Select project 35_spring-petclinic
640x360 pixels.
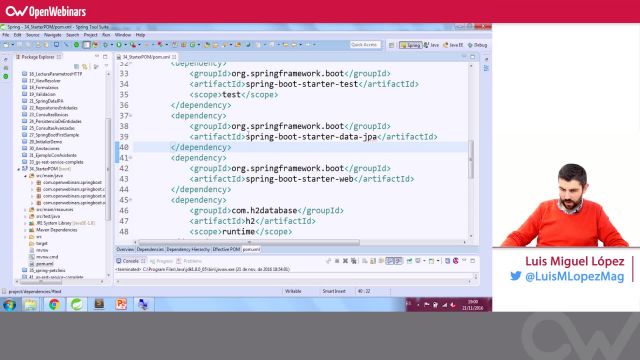[44, 270]
